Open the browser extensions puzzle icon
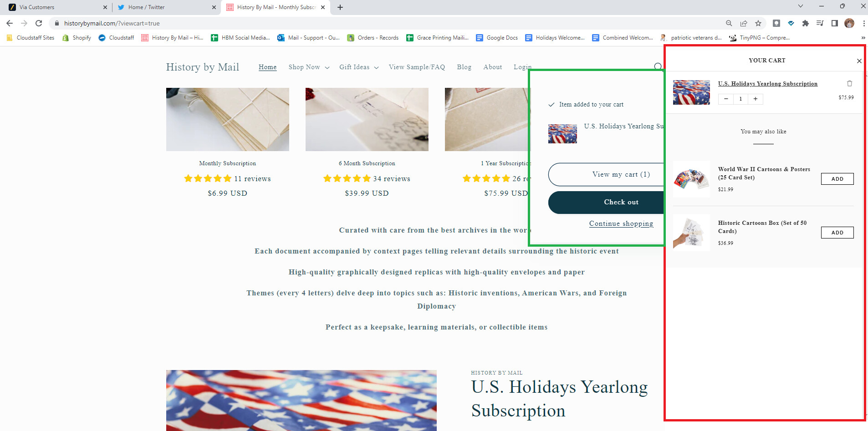 (806, 23)
